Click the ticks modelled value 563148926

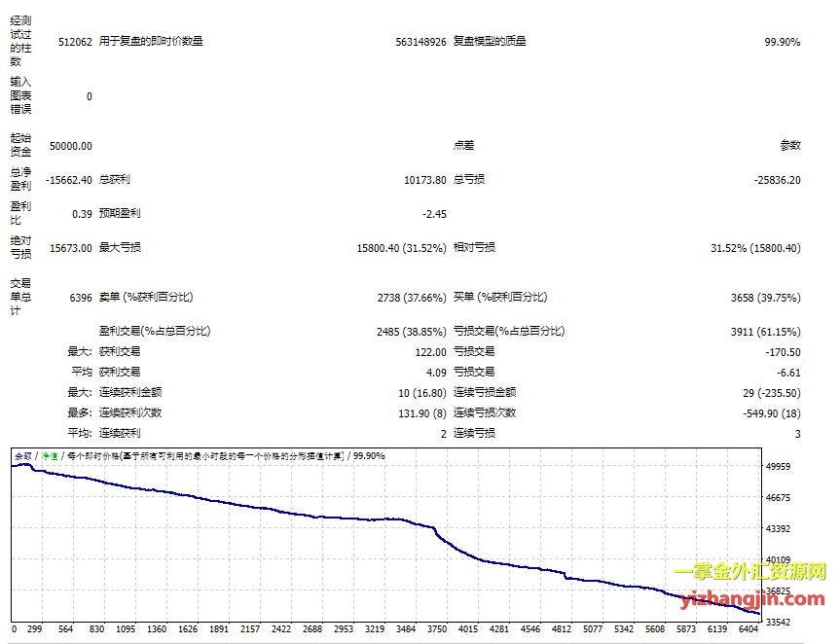[420, 42]
